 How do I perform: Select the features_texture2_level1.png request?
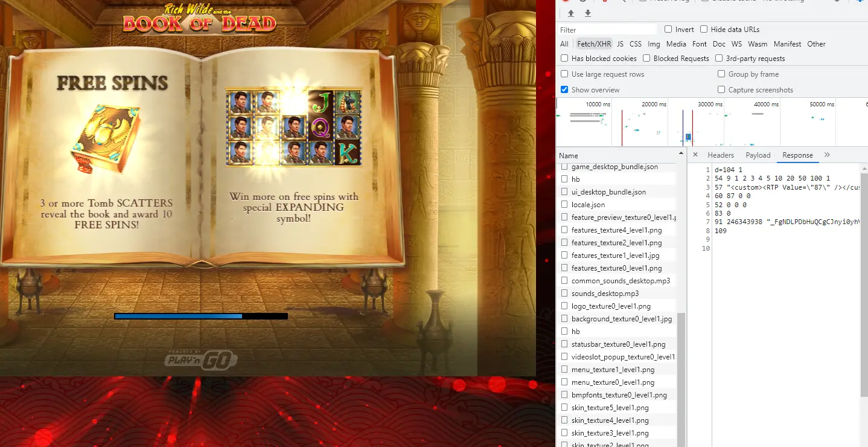pos(617,243)
